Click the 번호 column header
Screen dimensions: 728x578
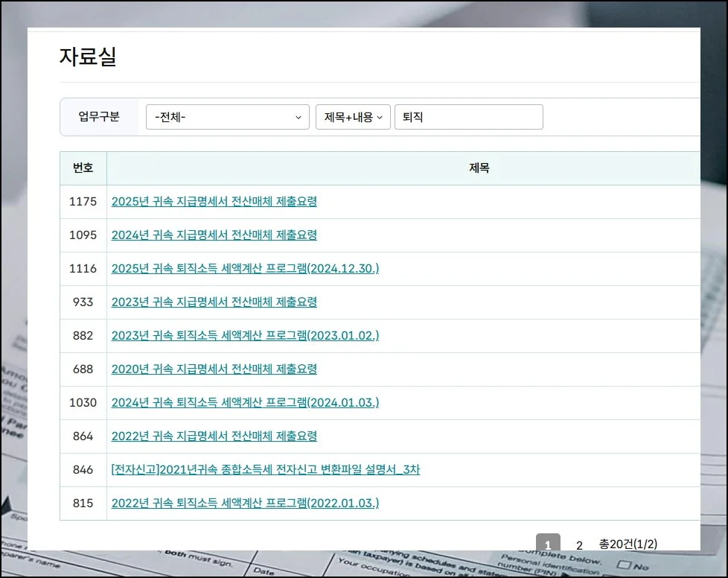tap(83, 168)
